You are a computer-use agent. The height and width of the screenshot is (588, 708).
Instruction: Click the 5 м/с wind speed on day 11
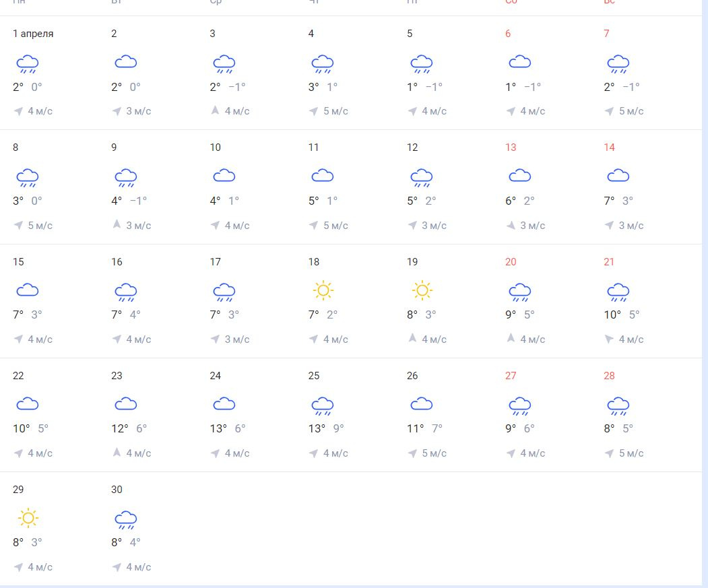335,226
